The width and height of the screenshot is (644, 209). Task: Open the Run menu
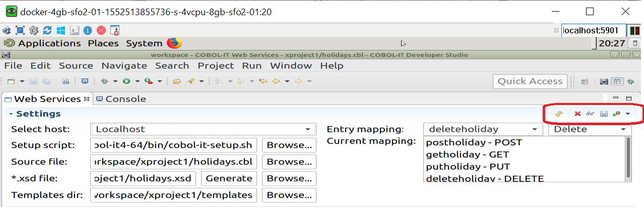click(x=251, y=66)
